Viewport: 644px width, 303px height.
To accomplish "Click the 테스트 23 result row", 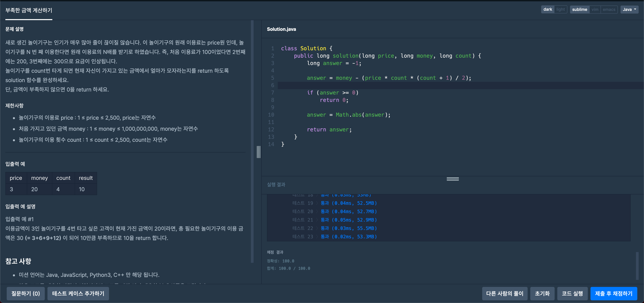I will [x=335, y=237].
